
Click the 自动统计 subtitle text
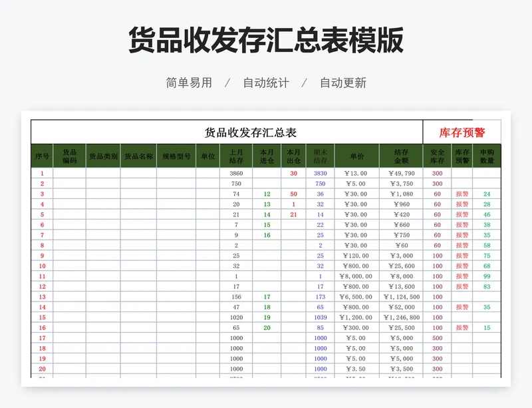[266, 83]
